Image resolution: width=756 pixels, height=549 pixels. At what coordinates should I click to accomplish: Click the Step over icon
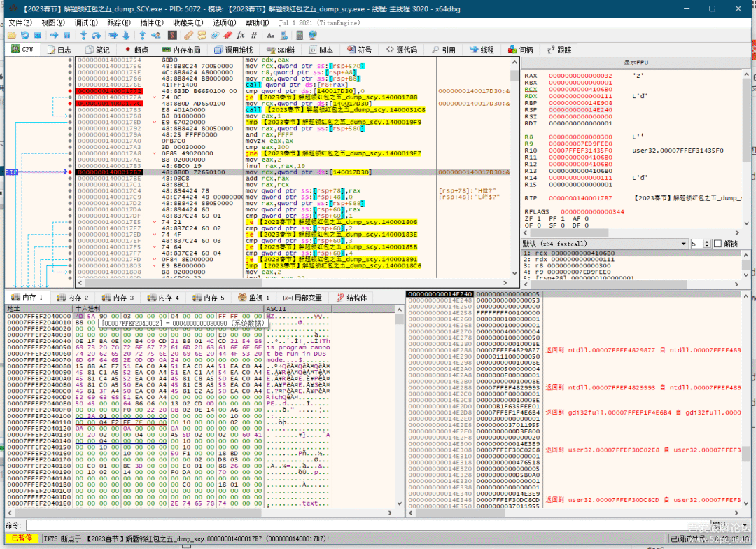(x=97, y=35)
